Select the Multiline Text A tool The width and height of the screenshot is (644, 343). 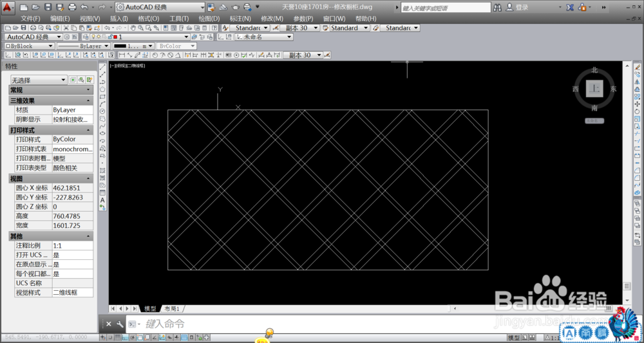pyautogui.click(x=102, y=199)
